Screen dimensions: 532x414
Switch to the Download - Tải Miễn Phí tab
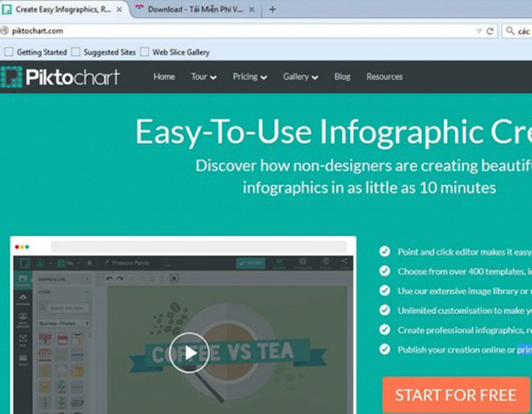195,9
